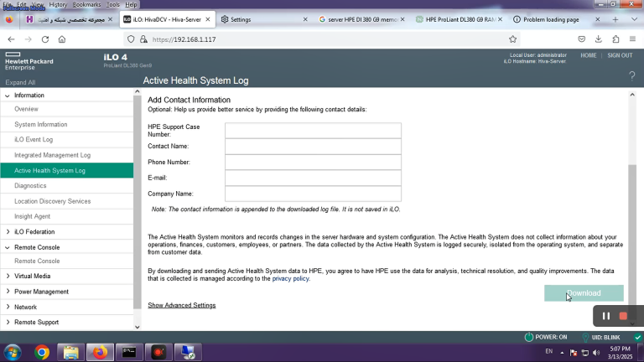Close the iLO: HivaDCV tab
The width and height of the screenshot is (644, 362).
click(x=208, y=19)
